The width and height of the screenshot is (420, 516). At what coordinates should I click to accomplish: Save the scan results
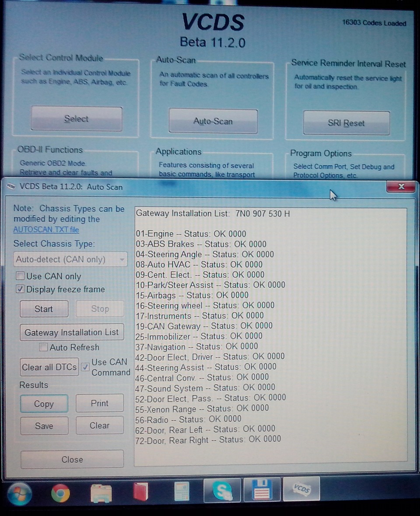click(x=44, y=426)
